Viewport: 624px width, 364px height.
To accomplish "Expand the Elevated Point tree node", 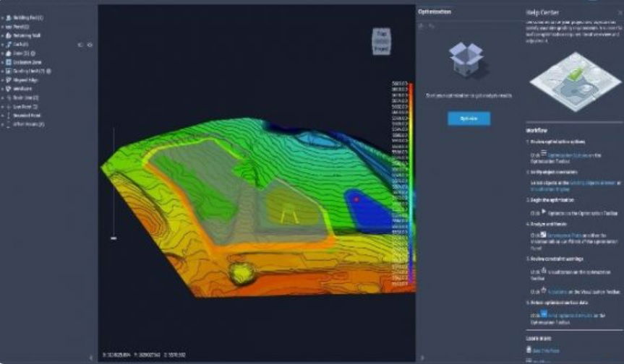I will pos(2,116).
